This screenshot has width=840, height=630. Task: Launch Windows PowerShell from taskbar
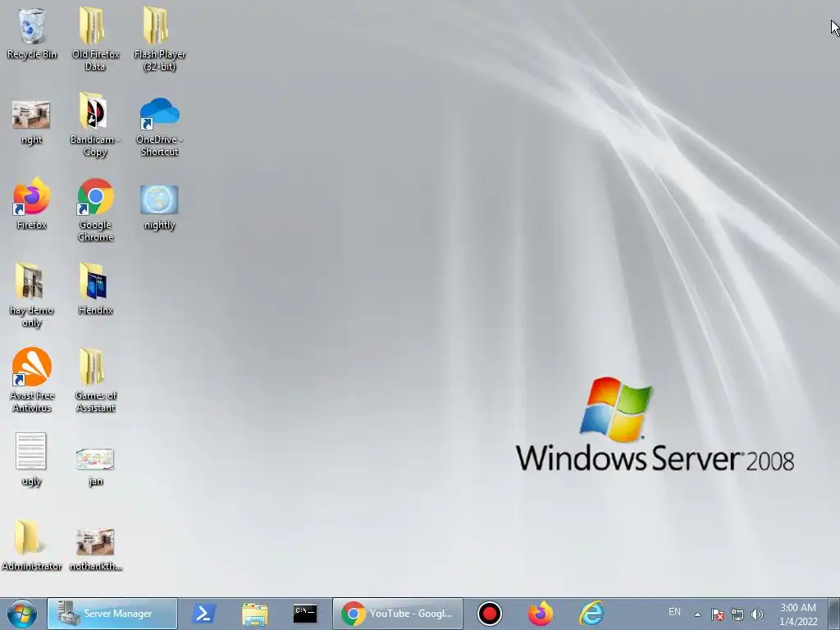[204, 614]
